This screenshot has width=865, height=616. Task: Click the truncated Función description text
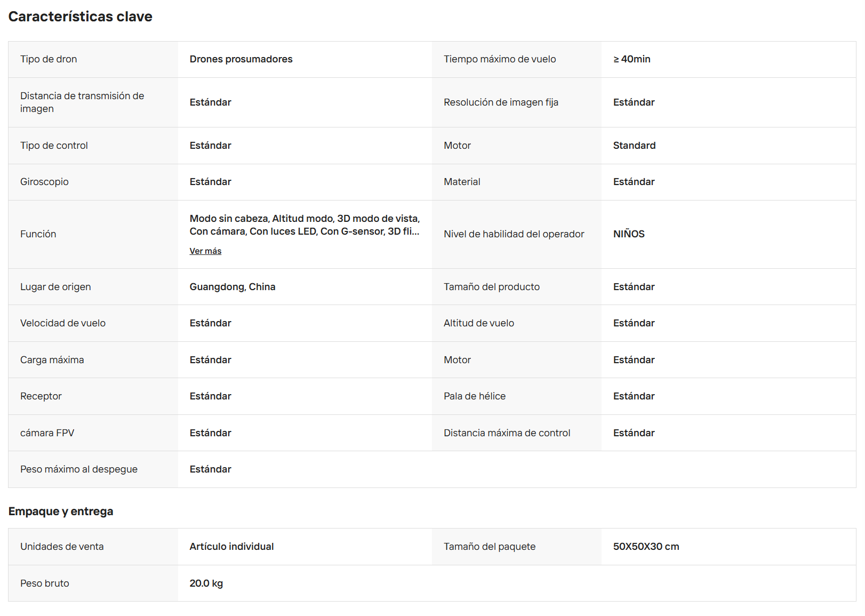[x=305, y=225]
